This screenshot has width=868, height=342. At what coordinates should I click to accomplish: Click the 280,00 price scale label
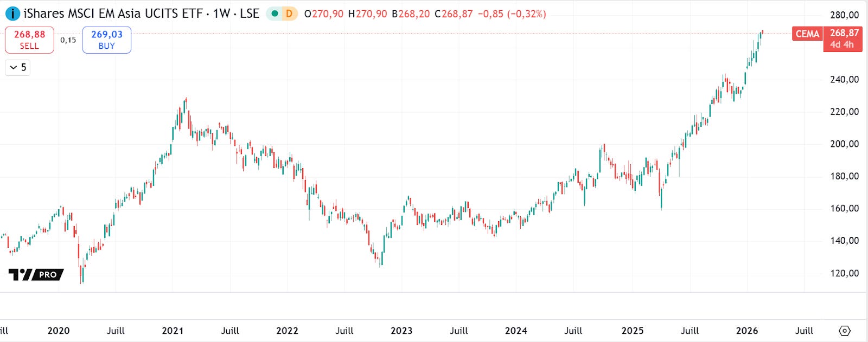tap(845, 15)
